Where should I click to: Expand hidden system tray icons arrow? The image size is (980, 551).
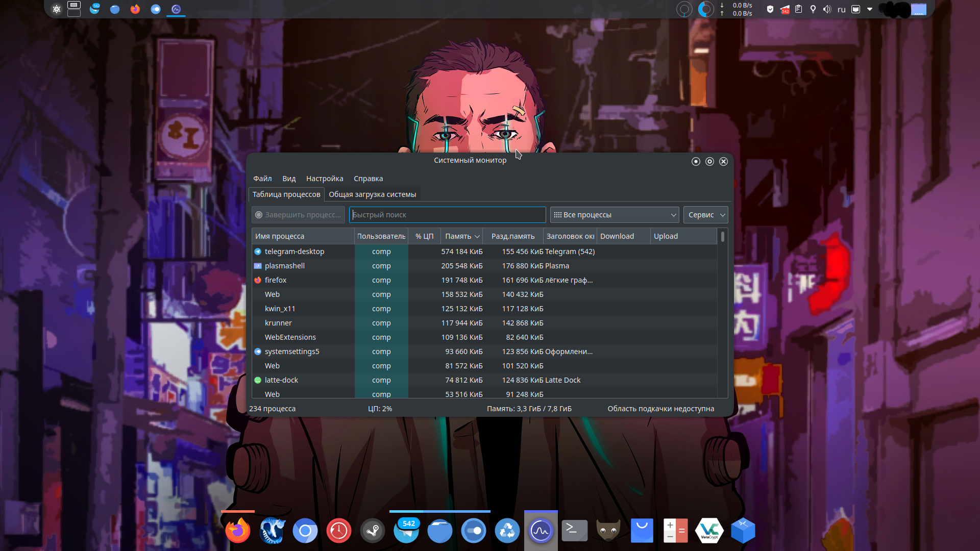pyautogui.click(x=870, y=9)
